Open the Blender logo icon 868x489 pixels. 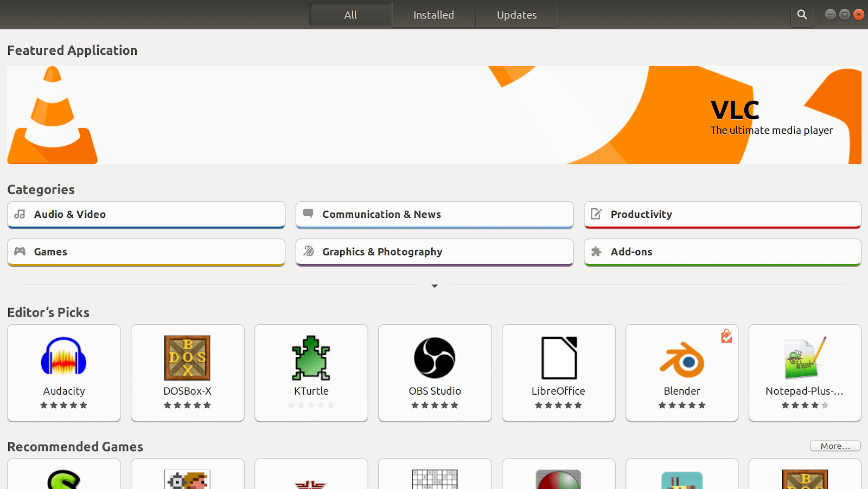tap(682, 359)
